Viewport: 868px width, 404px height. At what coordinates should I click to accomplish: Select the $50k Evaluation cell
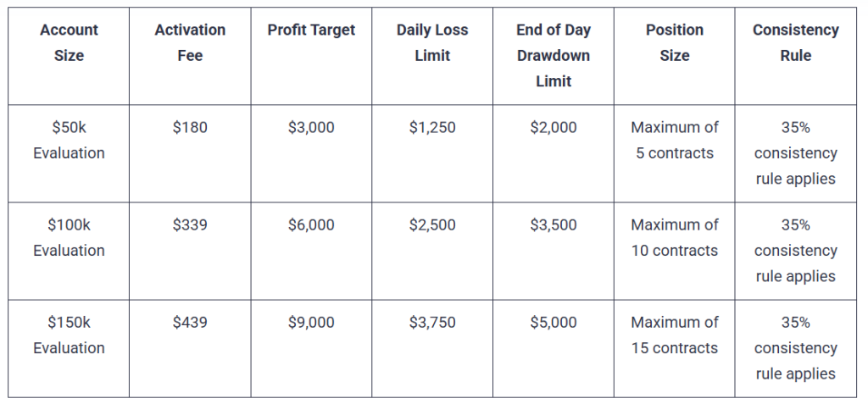69,141
